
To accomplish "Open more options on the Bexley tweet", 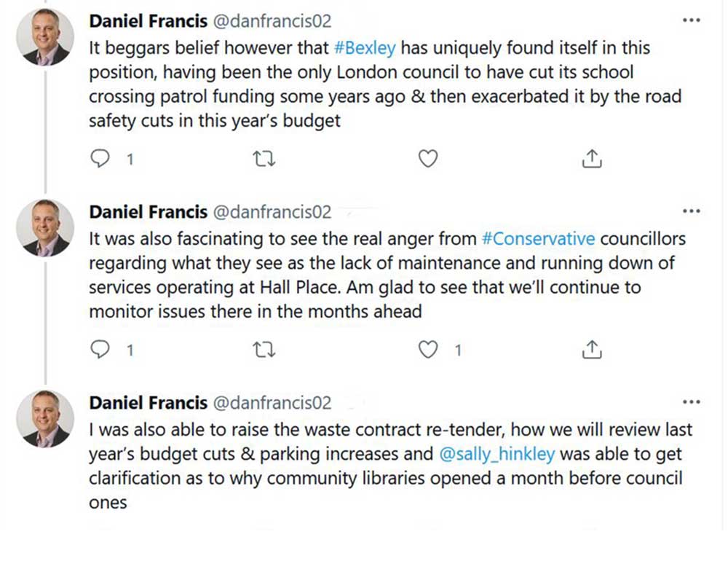I will tap(691, 20).
